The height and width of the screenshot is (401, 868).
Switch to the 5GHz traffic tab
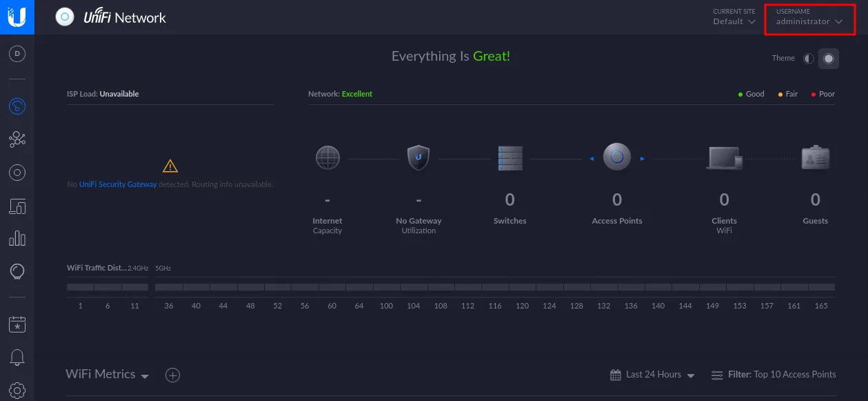tap(163, 268)
